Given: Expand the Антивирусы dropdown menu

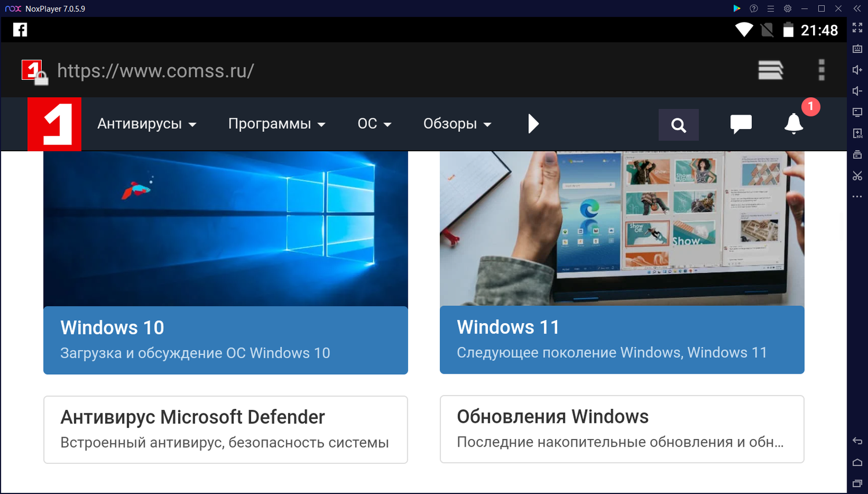Looking at the screenshot, I should coord(147,124).
